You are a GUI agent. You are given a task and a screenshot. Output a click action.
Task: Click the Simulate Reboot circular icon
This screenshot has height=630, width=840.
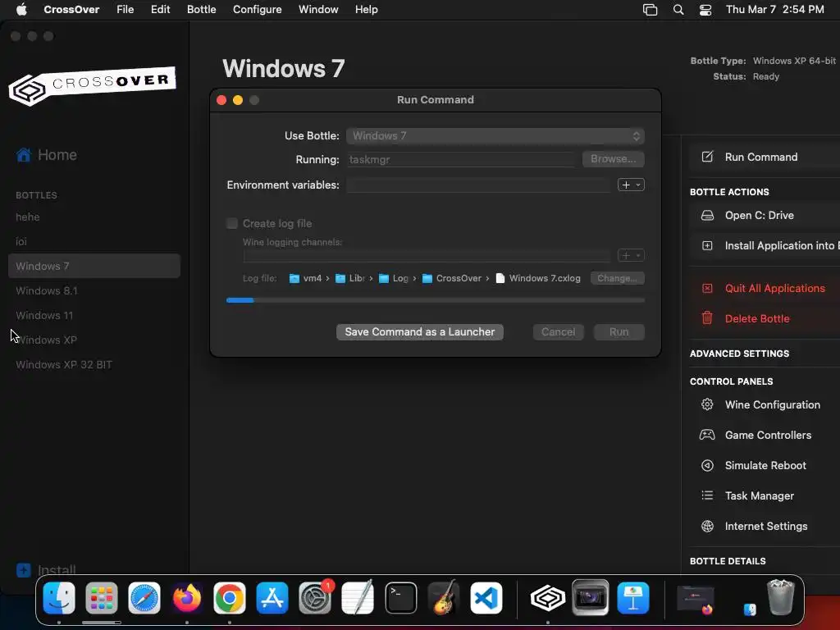(707, 466)
